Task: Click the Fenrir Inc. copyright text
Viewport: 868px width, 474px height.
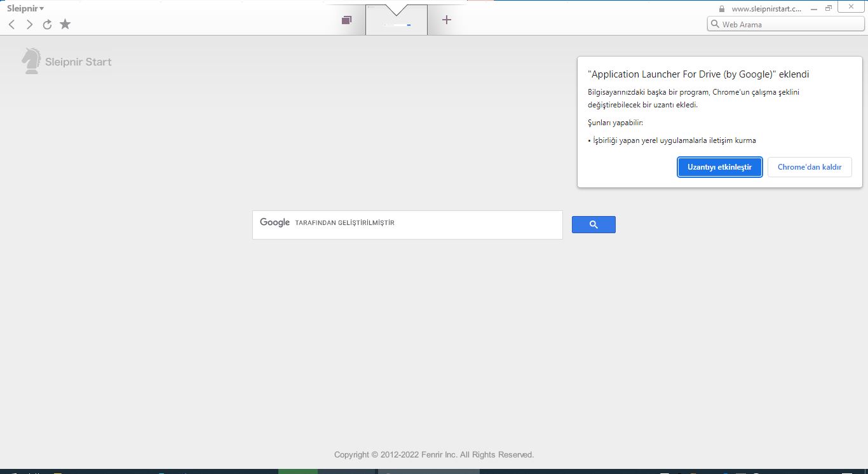Action: pyautogui.click(x=434, y=455)
